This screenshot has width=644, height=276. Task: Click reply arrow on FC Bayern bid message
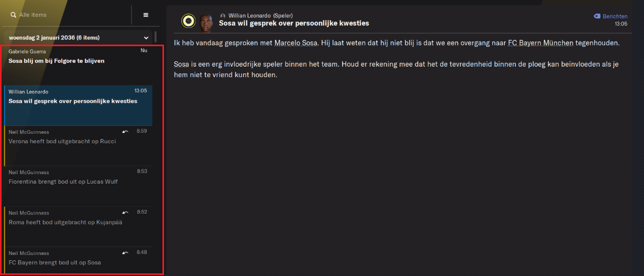tap(125, 252)
